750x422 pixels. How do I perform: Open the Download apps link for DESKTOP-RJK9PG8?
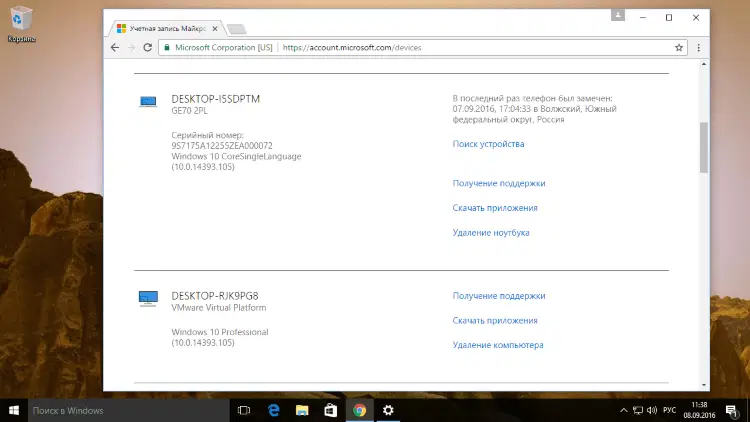pos(495,321)
